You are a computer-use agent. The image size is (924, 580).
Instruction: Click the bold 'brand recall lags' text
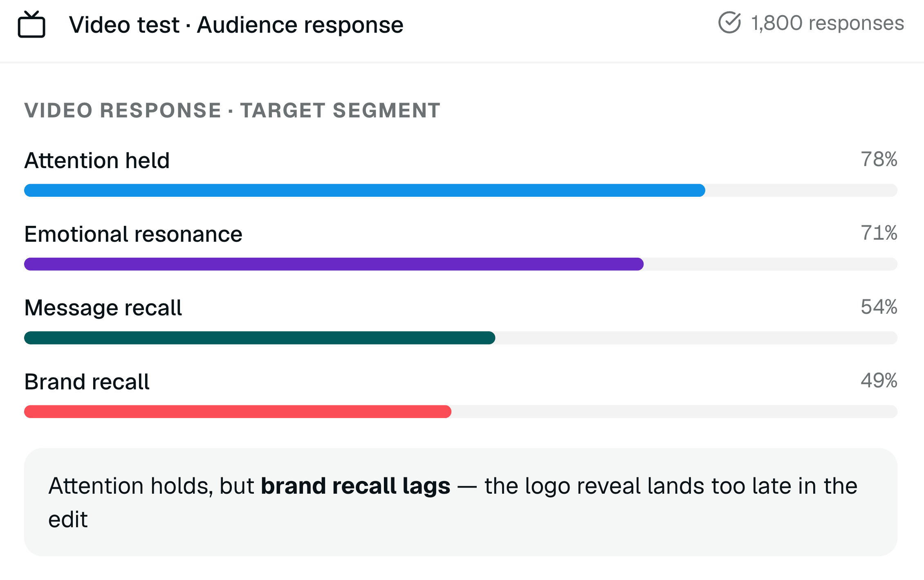[x=356, y=486]
